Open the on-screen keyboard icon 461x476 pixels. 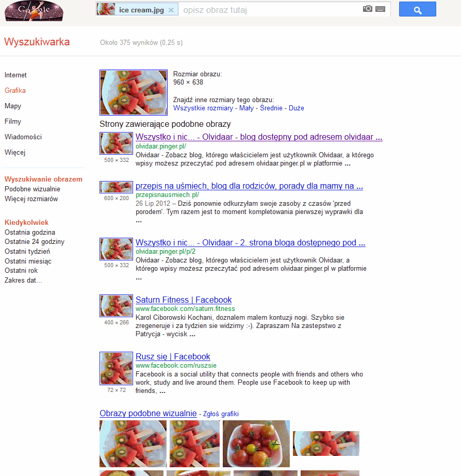coord(380,9)
